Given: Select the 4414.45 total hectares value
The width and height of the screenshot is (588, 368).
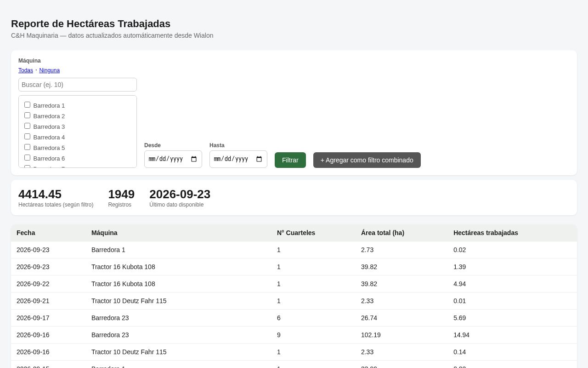Looking at the screenshot, I should [x=40, y=194].
